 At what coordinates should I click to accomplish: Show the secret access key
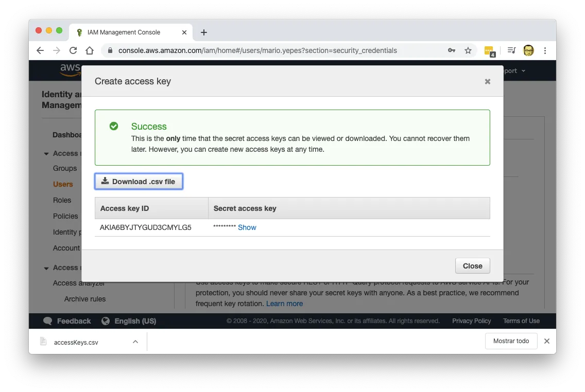coord(247,228)
